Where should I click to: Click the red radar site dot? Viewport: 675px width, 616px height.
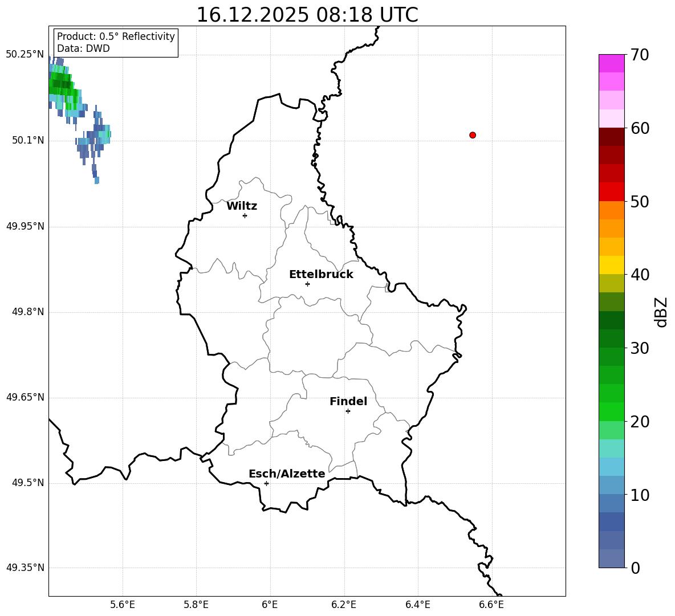[473, 135]
